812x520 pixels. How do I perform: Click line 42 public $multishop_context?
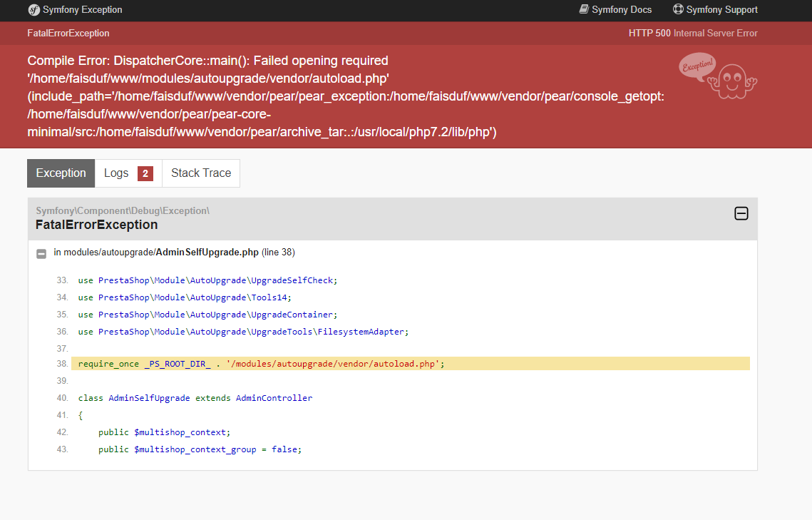coord(164,432)
